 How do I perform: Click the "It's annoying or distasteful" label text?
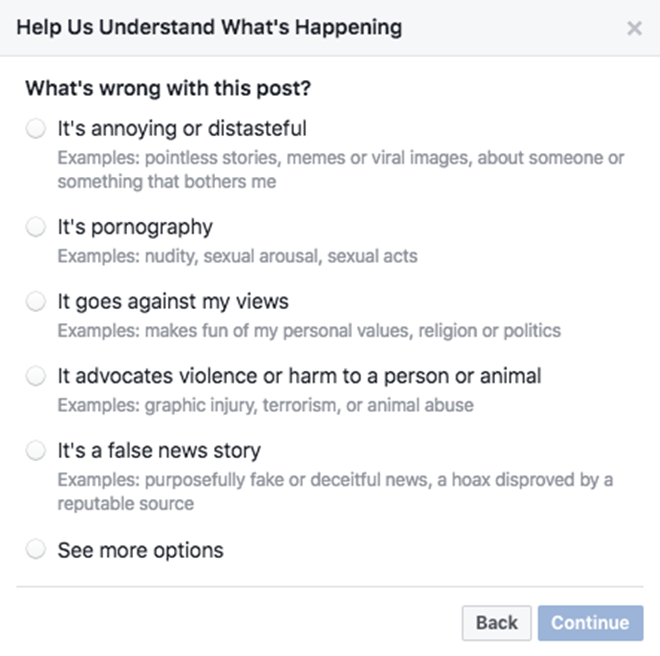(182, 129)
